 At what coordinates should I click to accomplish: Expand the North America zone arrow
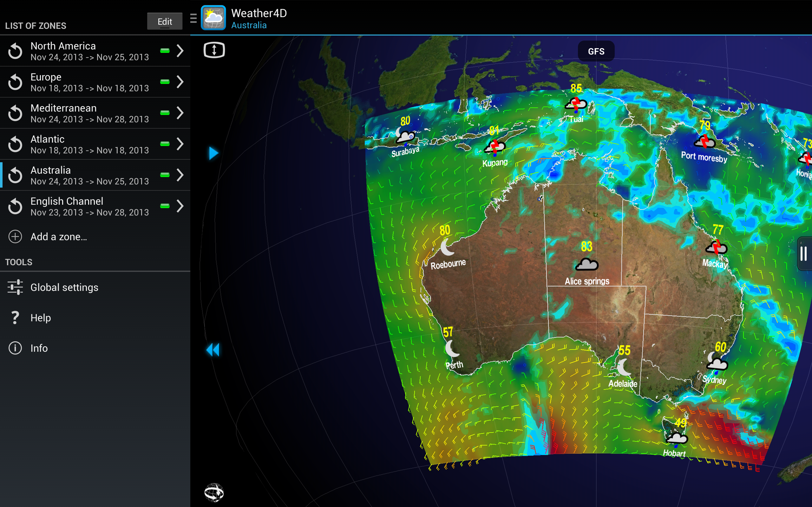[x=180, y=51]
